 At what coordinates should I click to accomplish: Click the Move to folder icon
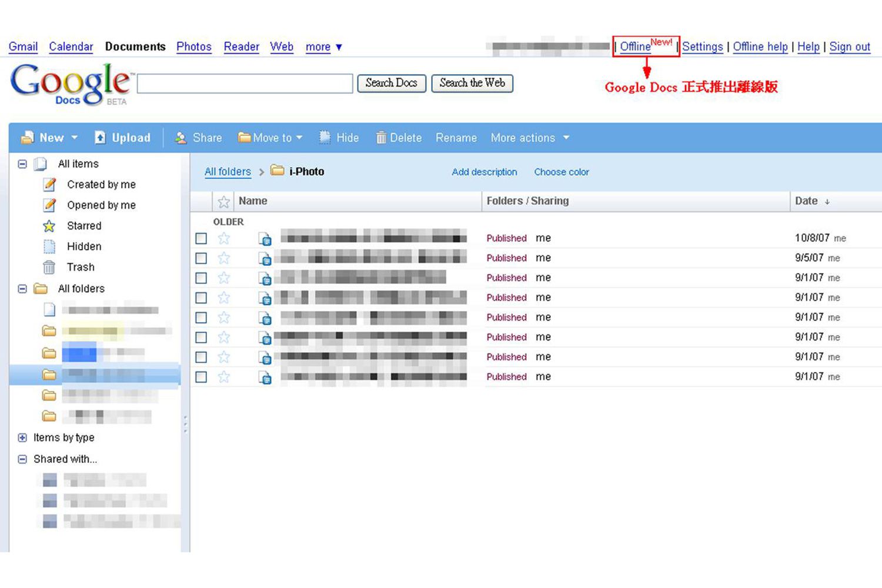pos(244,138)
